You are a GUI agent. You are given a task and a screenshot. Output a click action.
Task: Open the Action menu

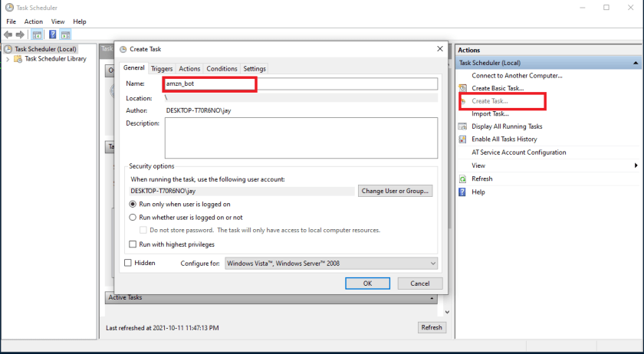33,21
